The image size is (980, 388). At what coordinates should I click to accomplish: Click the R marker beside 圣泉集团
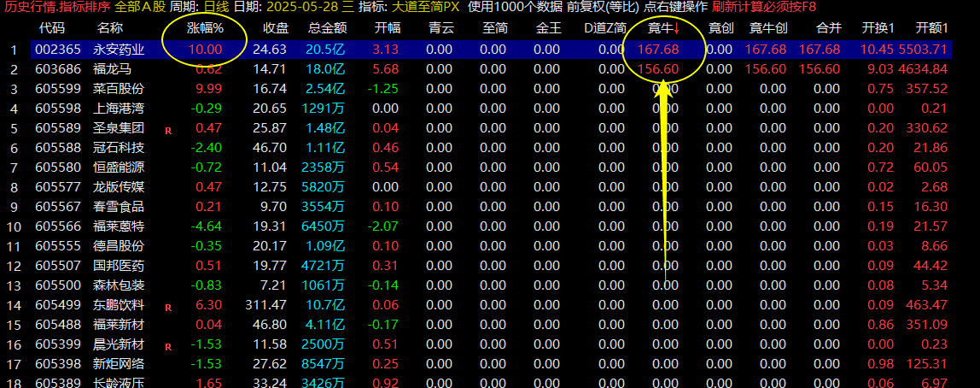pos(167,132)
